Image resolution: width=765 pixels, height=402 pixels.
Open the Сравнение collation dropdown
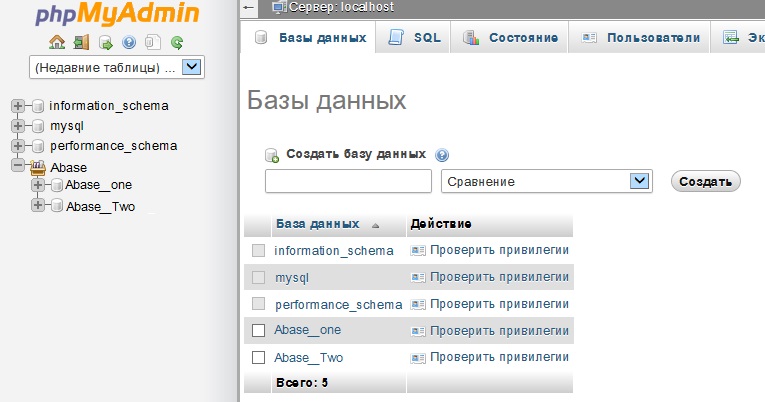click(x=640, y=181)
